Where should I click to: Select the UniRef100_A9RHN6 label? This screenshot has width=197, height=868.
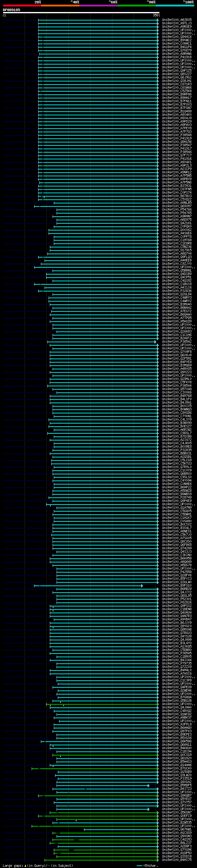176,54
